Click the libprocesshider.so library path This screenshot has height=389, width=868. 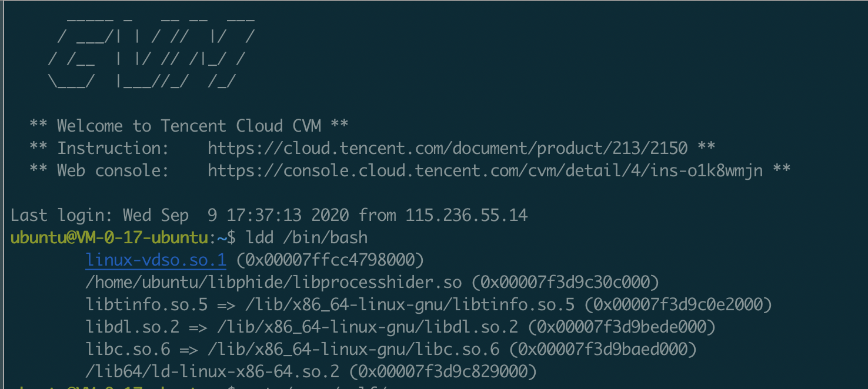(x=273, y=283)
